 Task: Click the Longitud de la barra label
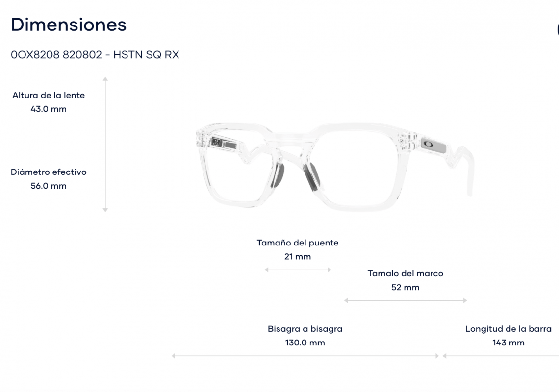pos(508,329)
